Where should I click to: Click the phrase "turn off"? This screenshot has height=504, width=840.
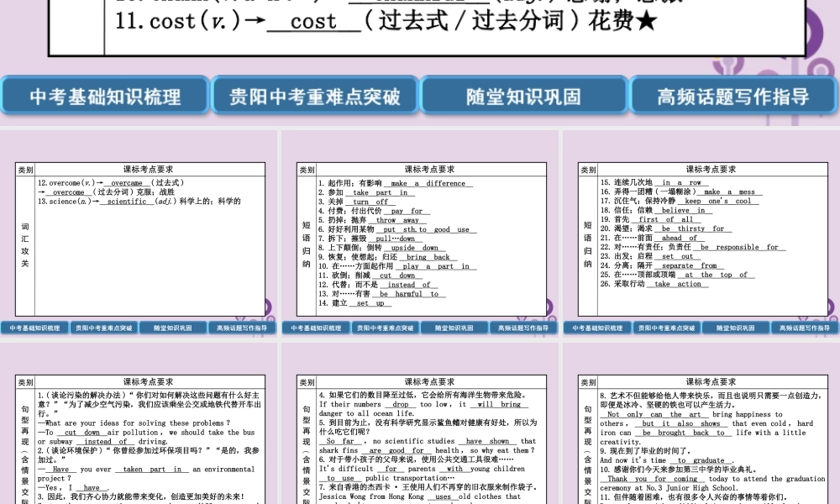[370, 202]
